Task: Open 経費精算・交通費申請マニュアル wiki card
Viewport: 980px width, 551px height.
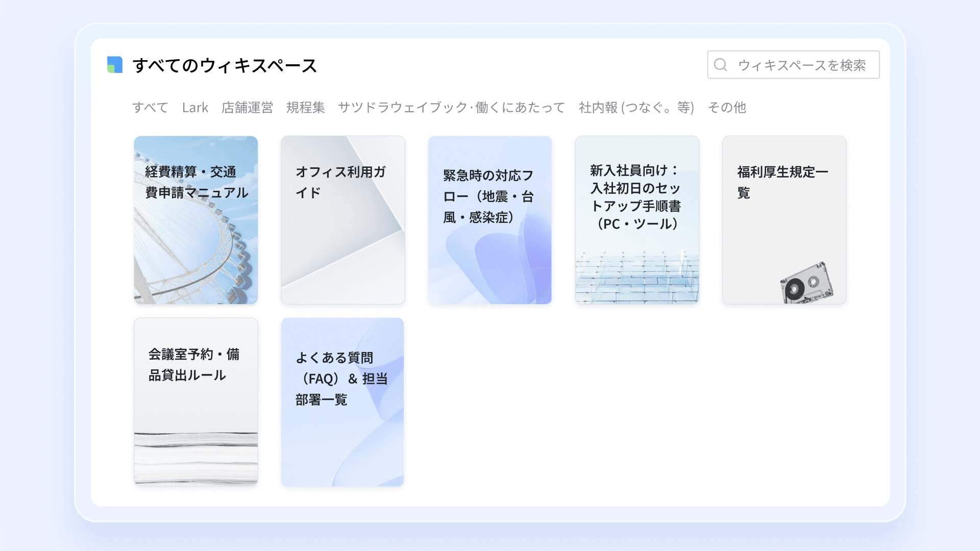Action: (196, 182)
